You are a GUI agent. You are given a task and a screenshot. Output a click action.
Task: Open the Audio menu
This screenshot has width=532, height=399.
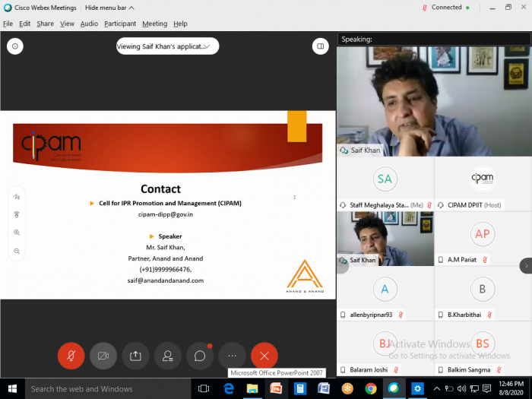[89, 24]
